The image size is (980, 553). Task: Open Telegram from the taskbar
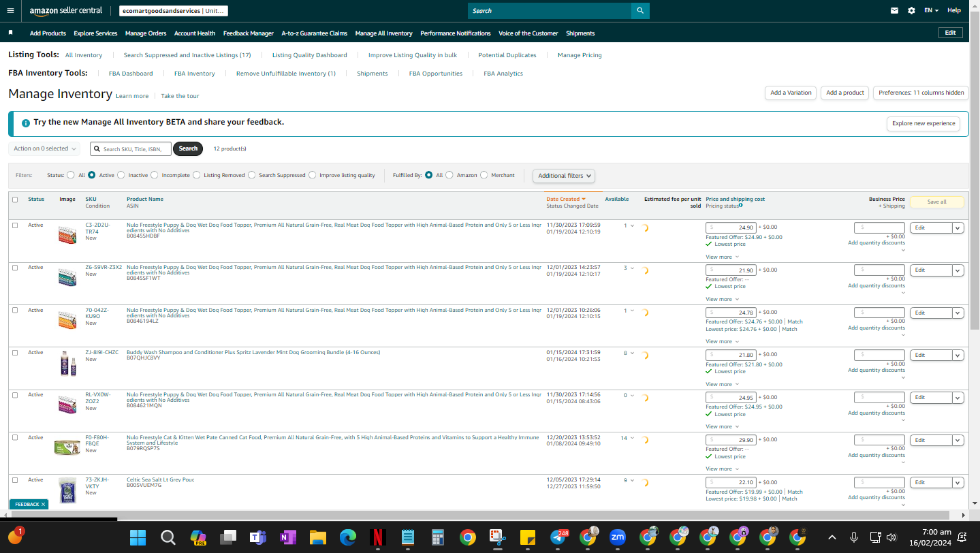[x=558, y=537]
